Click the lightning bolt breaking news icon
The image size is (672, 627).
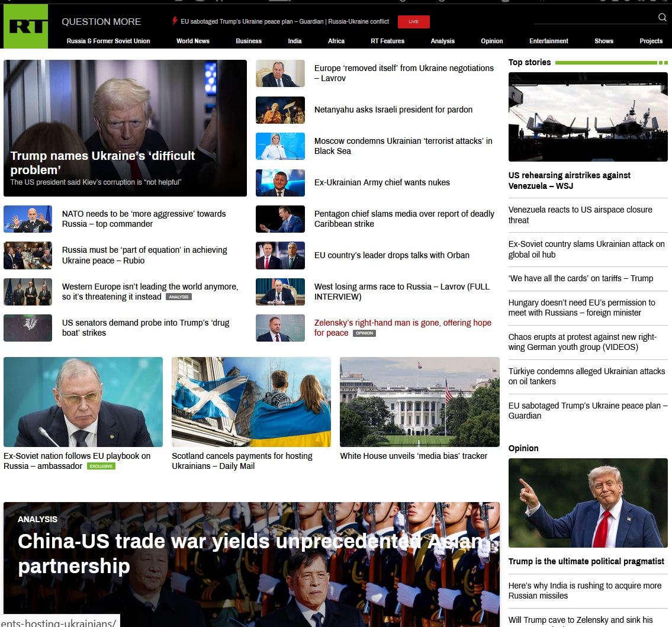(x=175, y=21)
